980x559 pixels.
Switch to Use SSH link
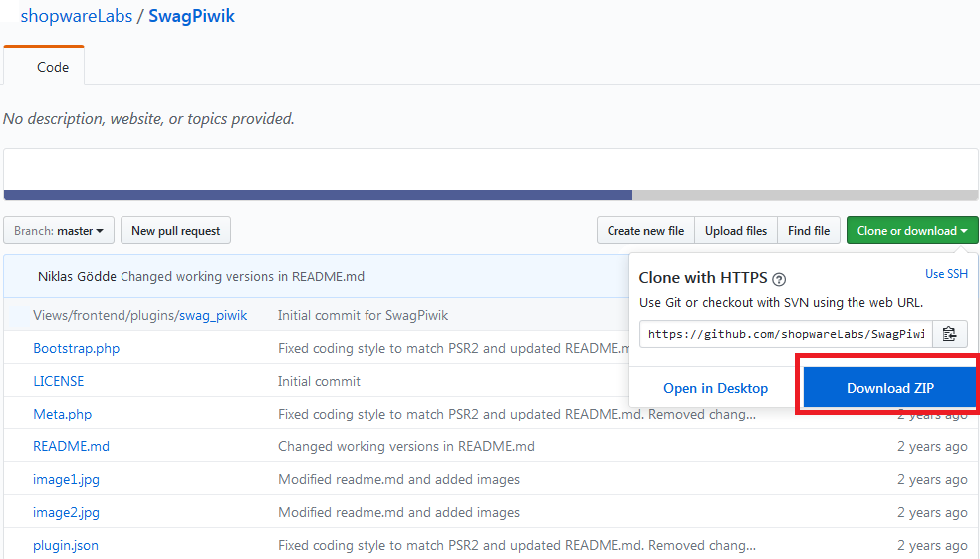point(946,274)
